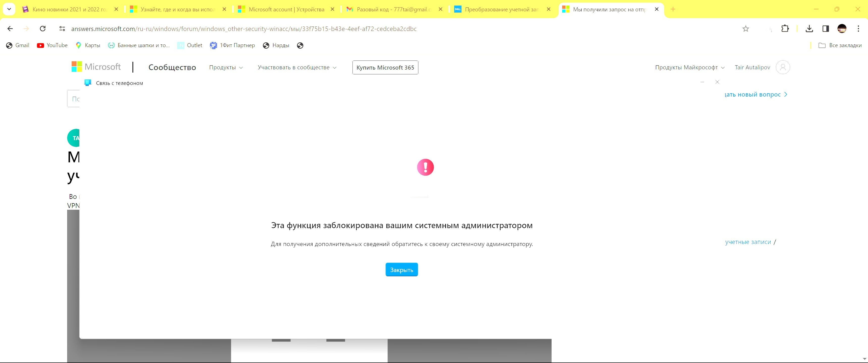Viewport: 868px width, 363px height.
Task: Click the Закрыть button in the dialog
Action: click(402, 270)
